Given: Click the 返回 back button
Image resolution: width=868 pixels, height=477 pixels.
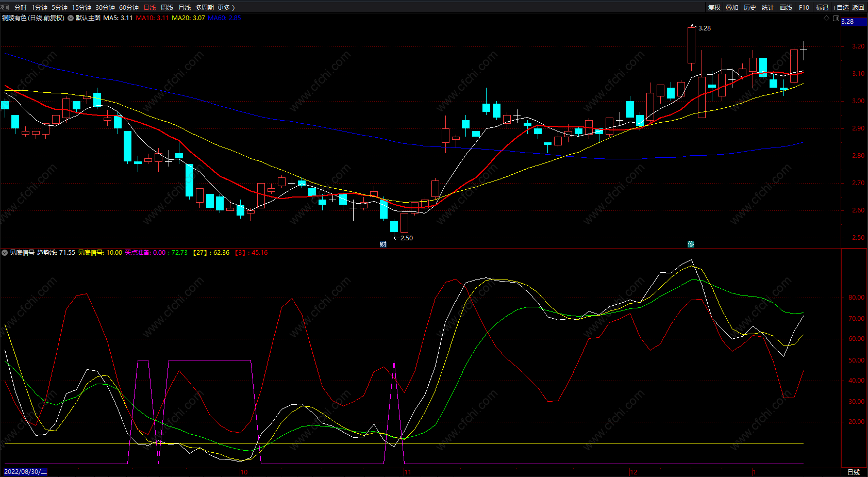Looking at the screenshot, I should [x=858, y=7].
